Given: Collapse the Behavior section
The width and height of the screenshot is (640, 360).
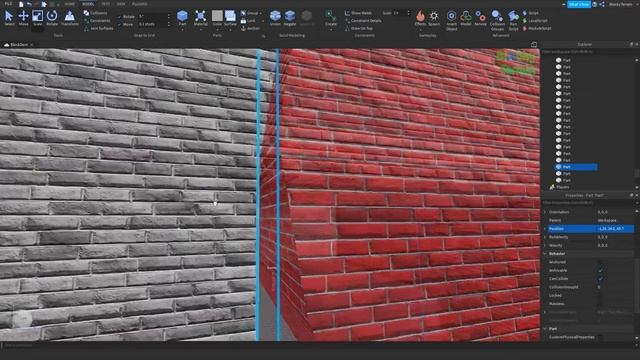Looking at the screenshot, I should 545,253.
